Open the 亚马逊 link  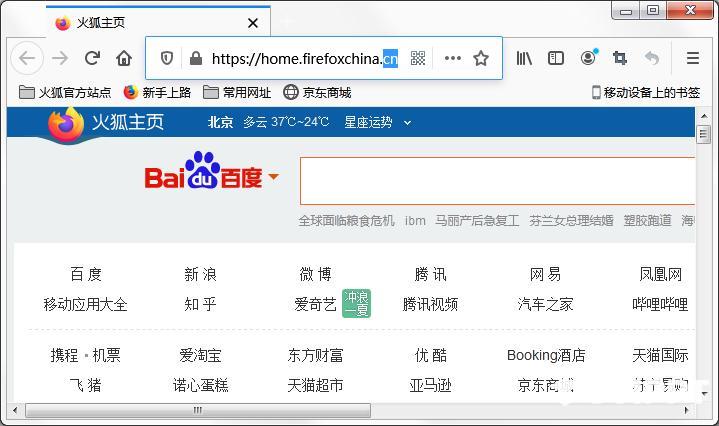pos(430,385)
